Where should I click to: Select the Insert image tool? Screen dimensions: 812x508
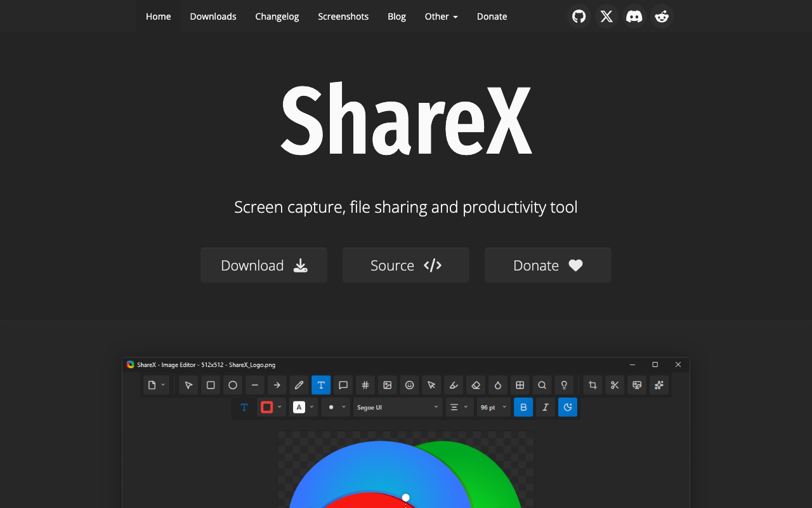387,385
